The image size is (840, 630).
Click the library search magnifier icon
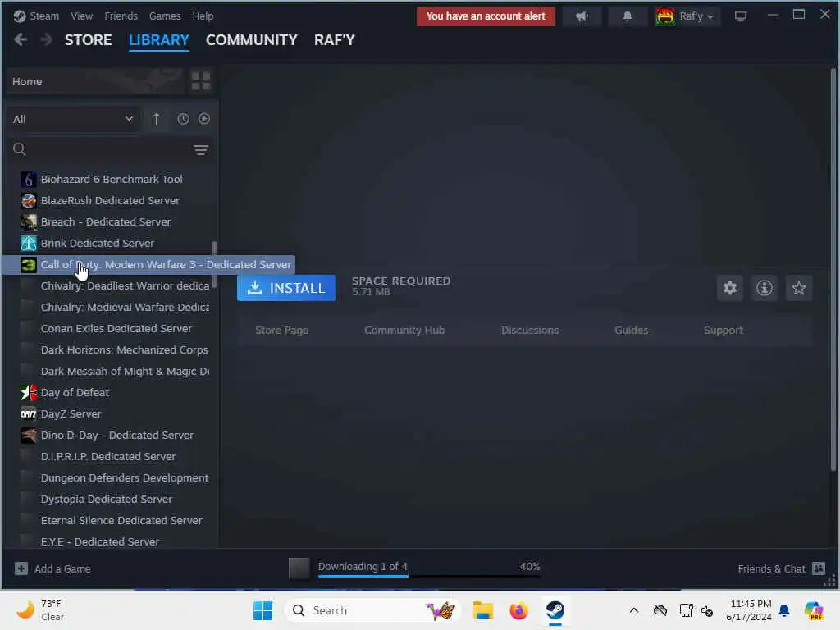click(20, 149)
